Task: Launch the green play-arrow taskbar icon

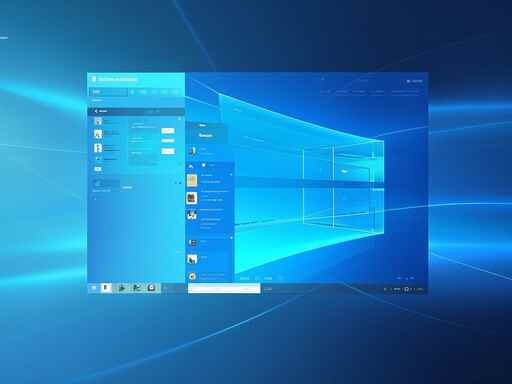Action: click(x=122, y=288)
